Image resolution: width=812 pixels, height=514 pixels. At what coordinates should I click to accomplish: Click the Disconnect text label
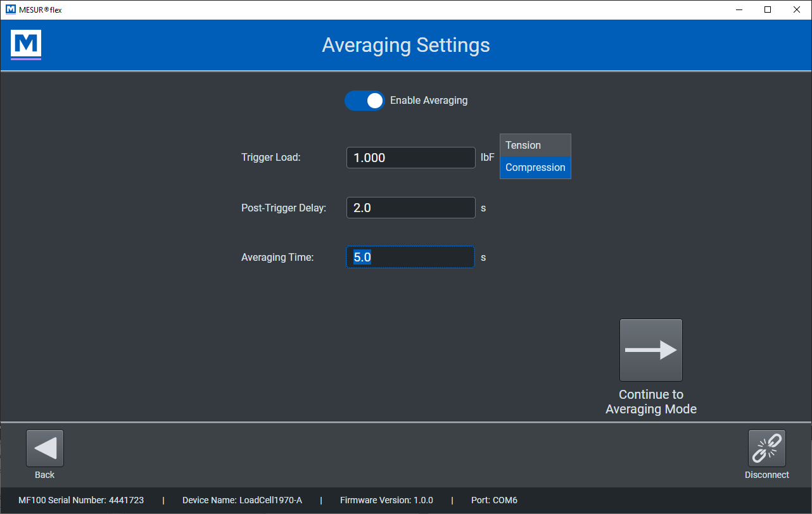click(766, 475)
